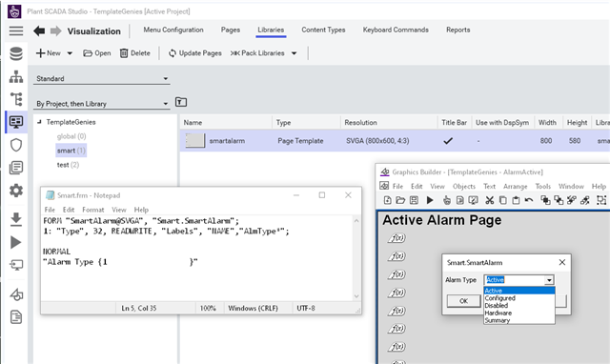The width and height of the screenshot is (610, 364).
Task: Open Format menu in Notepad
Action: coord(93,210)
